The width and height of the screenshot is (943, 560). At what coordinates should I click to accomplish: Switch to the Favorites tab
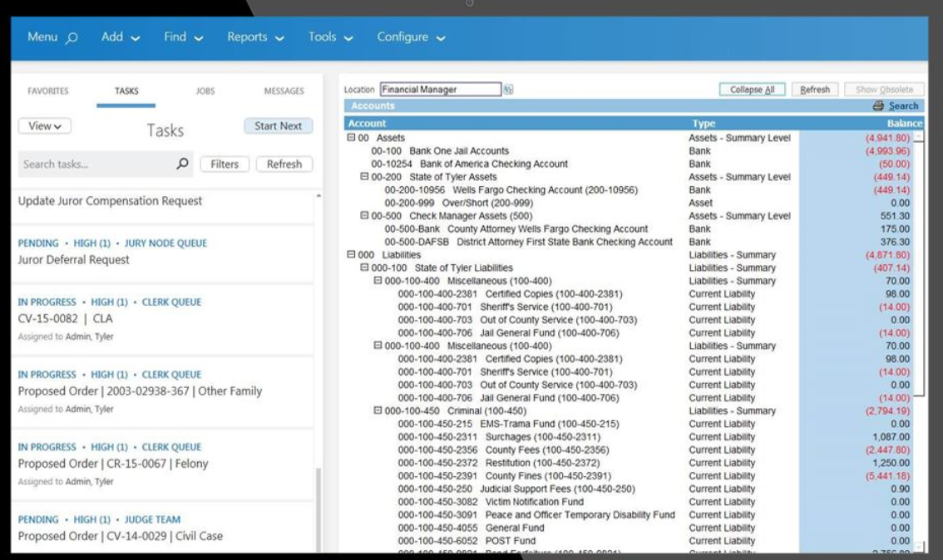click(48, 91)
